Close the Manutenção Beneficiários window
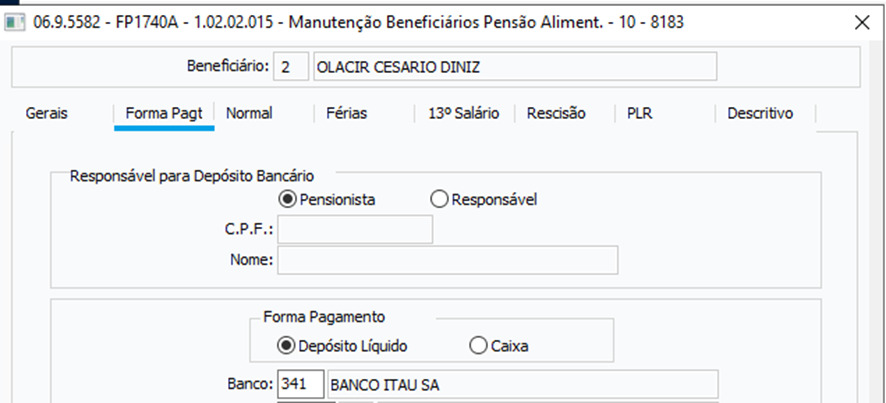The image size is (886, 403). click(x=862, y=21)
